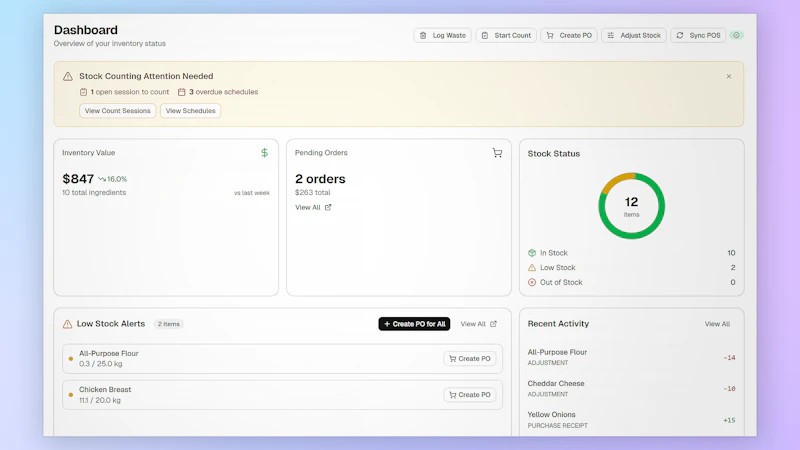Click the -10 value for Cheddar Cheese

click(730, 389)
